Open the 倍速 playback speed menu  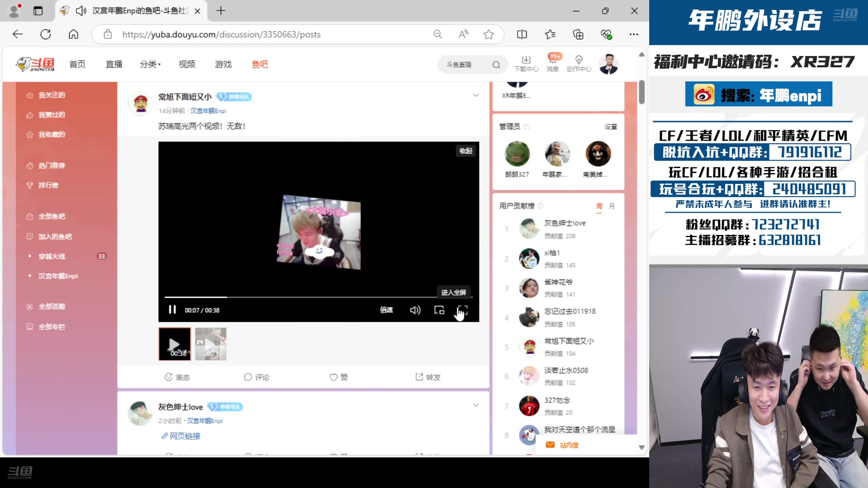point(387,310)
